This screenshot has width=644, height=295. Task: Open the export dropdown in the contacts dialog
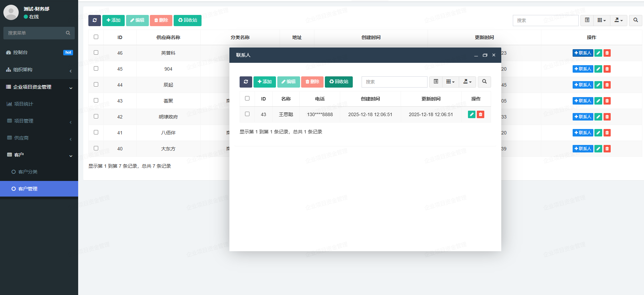467,82
